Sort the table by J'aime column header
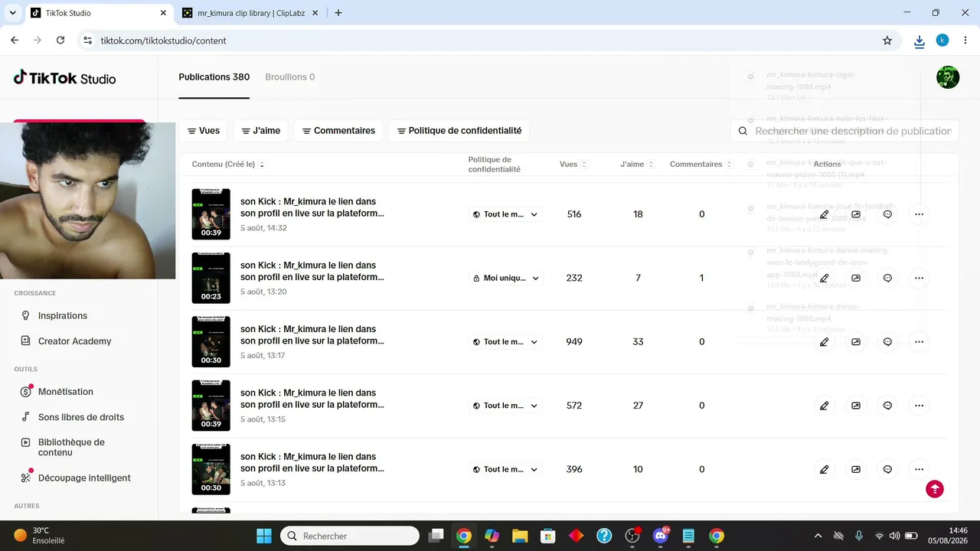Screen dimensions: 980x551 (637, 165)
